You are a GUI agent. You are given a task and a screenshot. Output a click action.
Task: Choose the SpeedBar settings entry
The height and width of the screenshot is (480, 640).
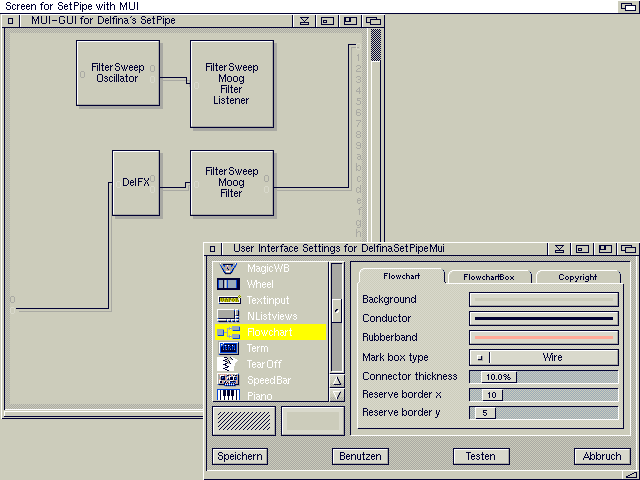(270, 380)
